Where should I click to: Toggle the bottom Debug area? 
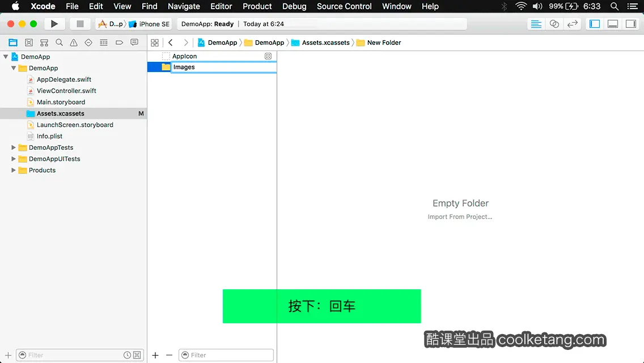[613, 24]
